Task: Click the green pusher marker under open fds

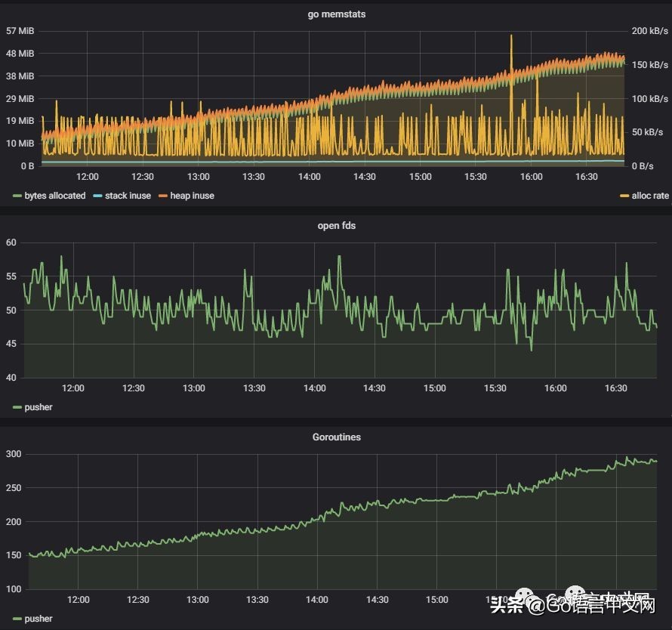Action: coord(17,407)
